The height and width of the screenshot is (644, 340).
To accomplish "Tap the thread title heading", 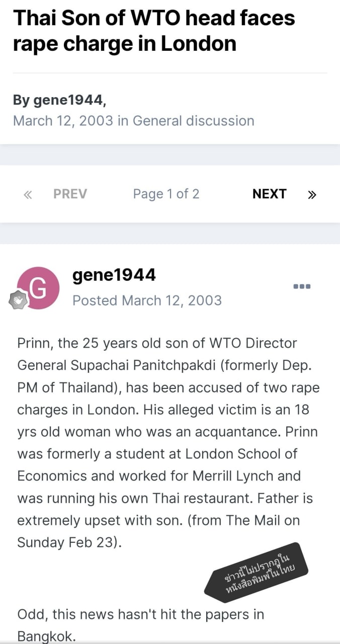I will tap(153, 31).
